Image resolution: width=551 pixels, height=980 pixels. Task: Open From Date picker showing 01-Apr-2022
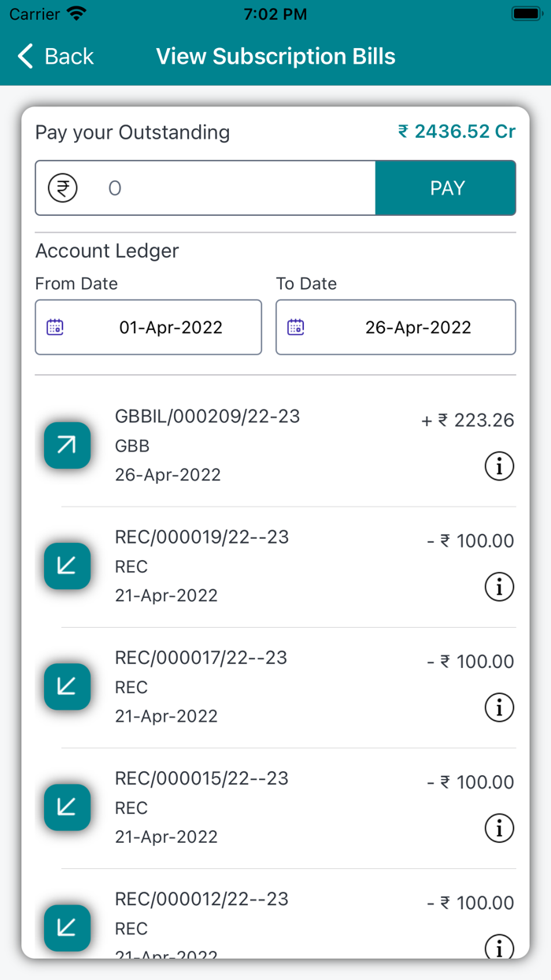[170, 327]
